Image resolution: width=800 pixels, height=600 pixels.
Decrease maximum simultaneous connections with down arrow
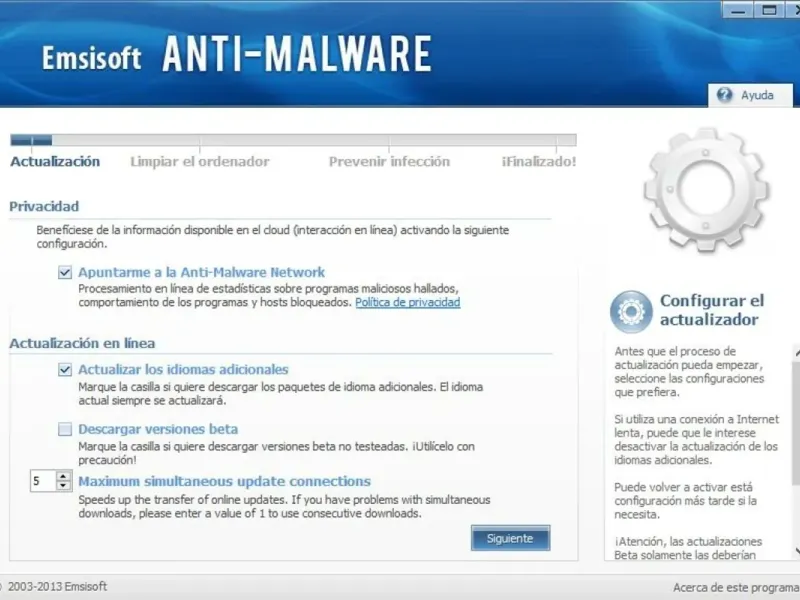tap(63, 486)
